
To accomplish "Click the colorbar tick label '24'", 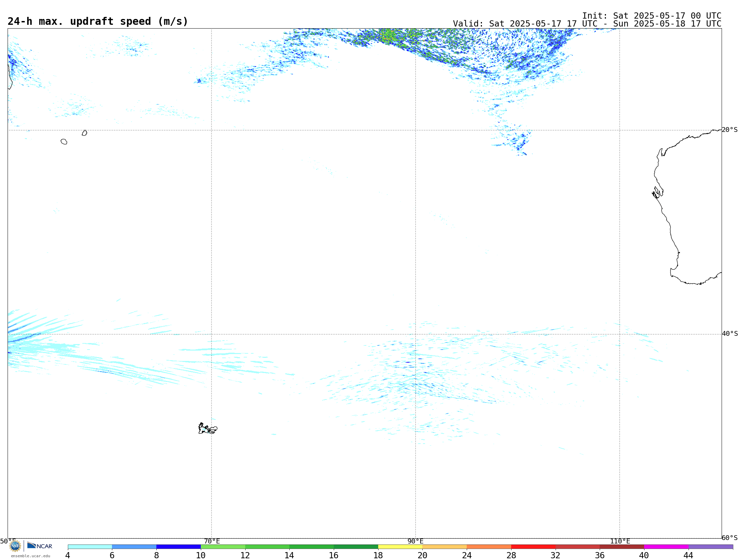I will click(x=467, y=556).
